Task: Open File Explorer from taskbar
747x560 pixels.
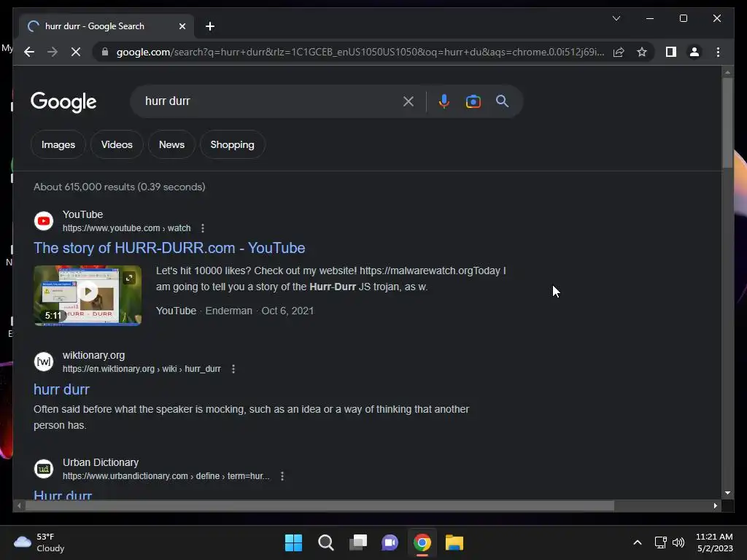Action: (454, 542)
